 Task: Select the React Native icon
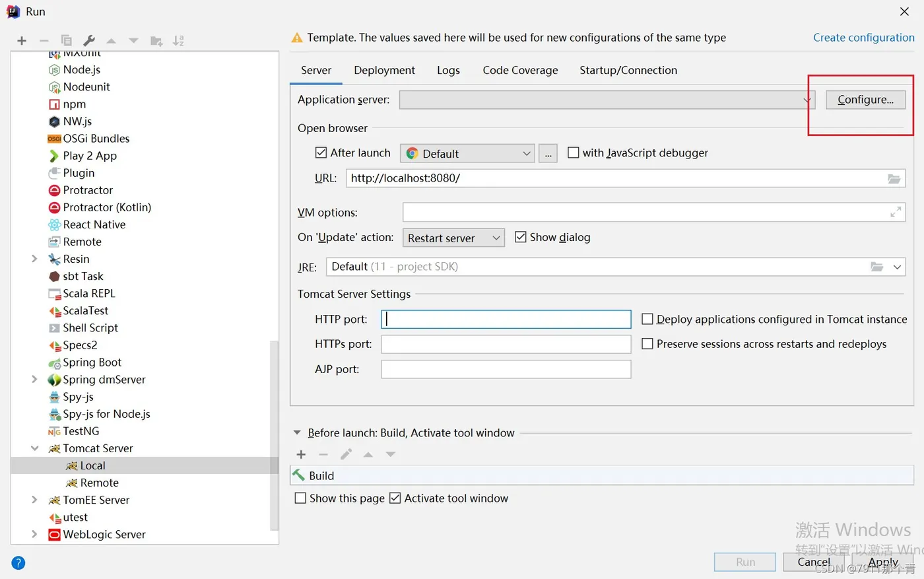(54, 224)
